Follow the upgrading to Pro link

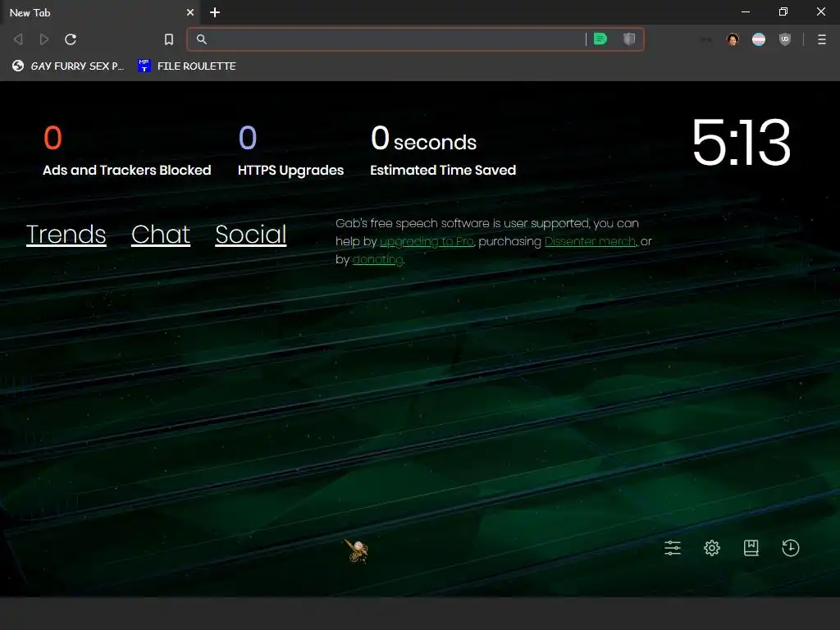click(x=427, y=242)
